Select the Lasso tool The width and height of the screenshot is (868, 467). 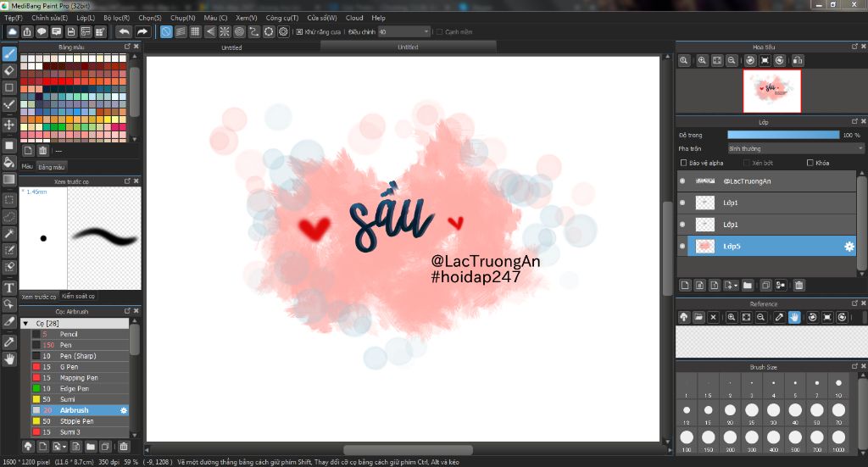tap(8, 216)
